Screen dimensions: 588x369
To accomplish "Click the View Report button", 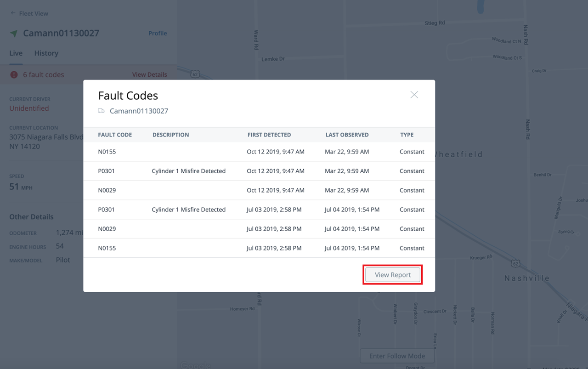I will pos(393,275).
